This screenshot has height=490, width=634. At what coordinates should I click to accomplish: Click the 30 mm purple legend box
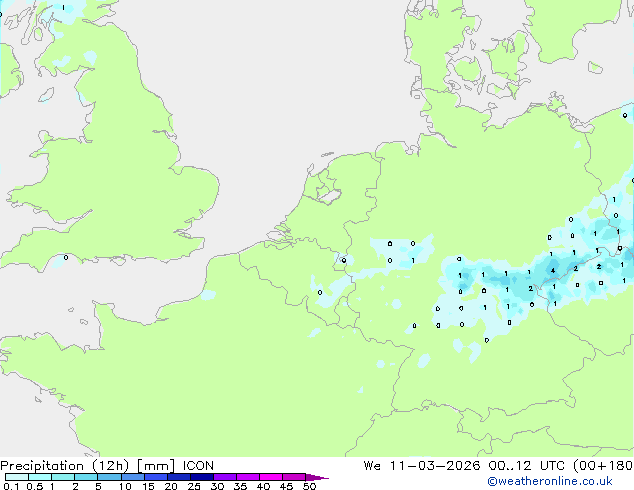225,477
